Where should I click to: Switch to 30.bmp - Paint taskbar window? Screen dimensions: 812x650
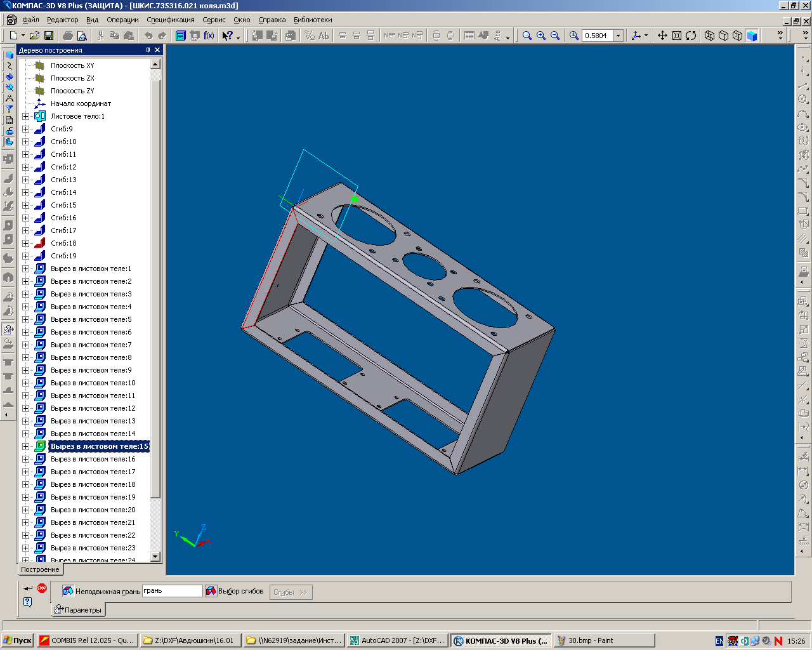click(x=604, y=640)
